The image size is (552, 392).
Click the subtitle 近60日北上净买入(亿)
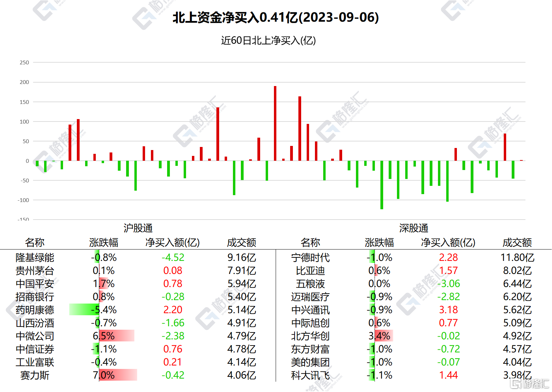[x=268, y=41]
